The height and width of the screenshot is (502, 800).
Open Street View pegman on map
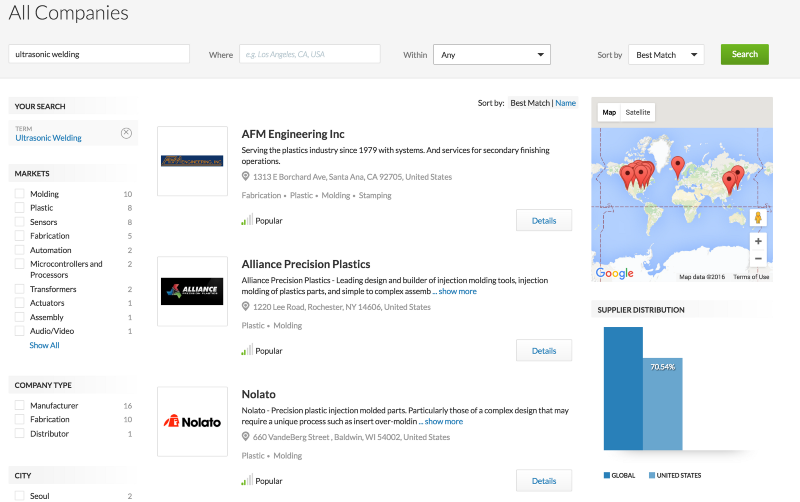point(758,217)
